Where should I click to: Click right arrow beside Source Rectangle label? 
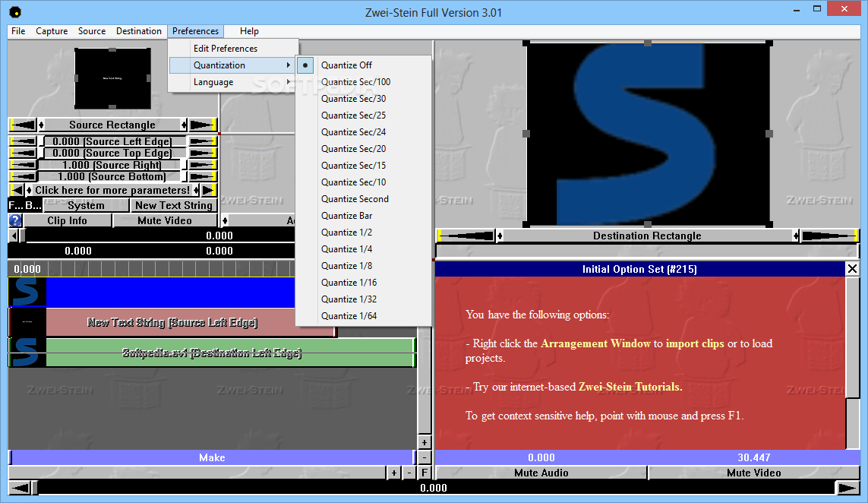click(203, 125)
